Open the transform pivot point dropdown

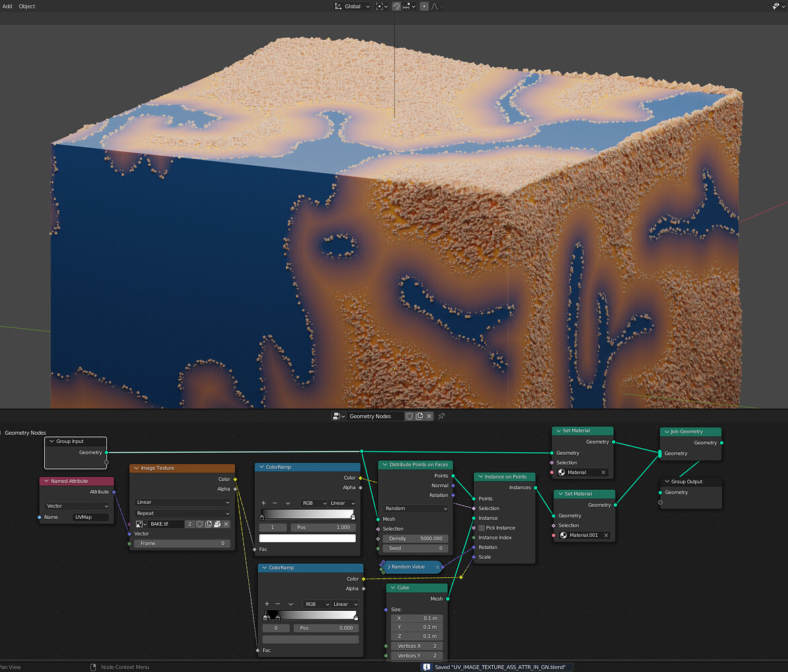381,7
